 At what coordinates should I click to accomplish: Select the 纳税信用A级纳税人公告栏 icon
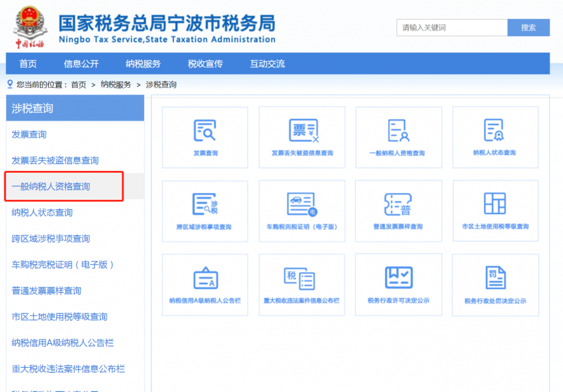205,285
